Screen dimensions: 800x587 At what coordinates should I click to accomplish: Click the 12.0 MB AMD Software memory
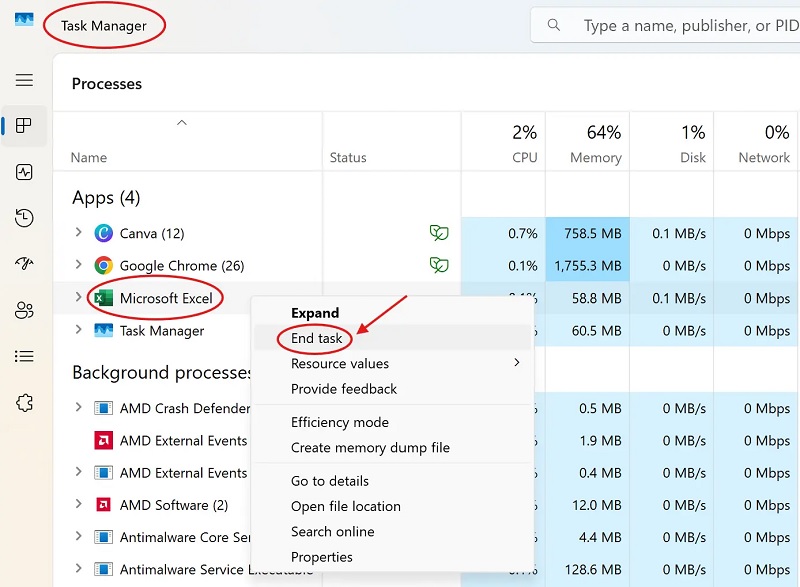596,505
